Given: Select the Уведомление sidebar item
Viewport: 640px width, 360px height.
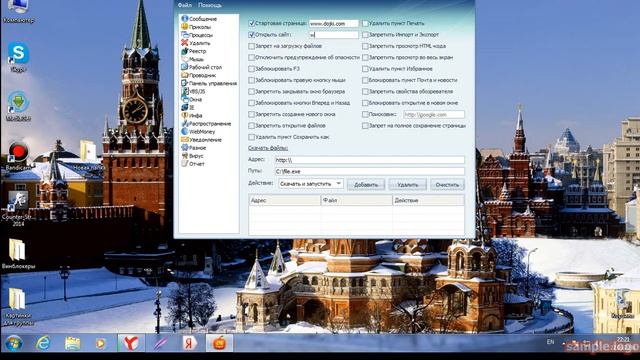Looking at the screenshot, I should [201, 140].
